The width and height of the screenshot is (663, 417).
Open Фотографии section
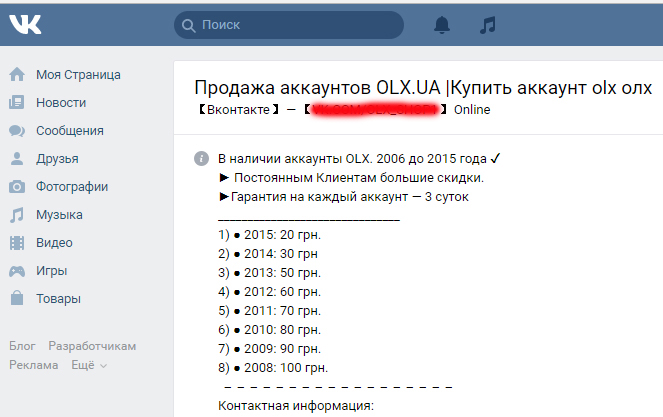[72, 187]
